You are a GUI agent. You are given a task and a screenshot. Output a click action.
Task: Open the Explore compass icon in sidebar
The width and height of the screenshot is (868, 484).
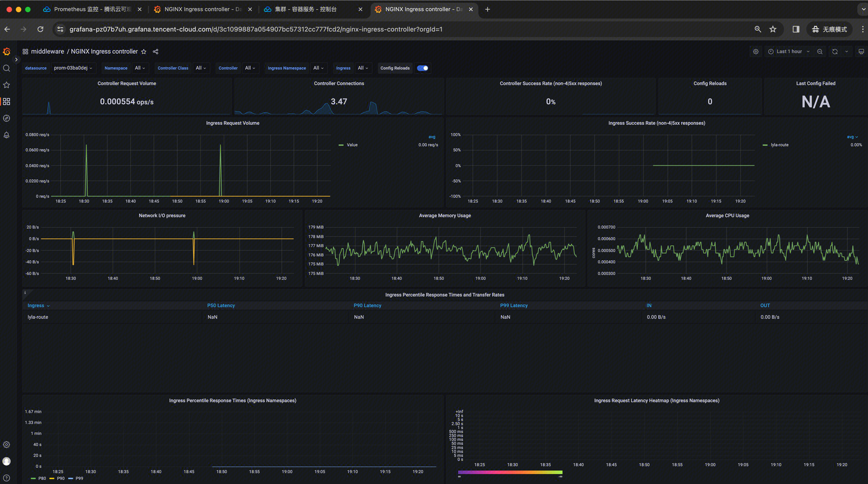(6, 118)
